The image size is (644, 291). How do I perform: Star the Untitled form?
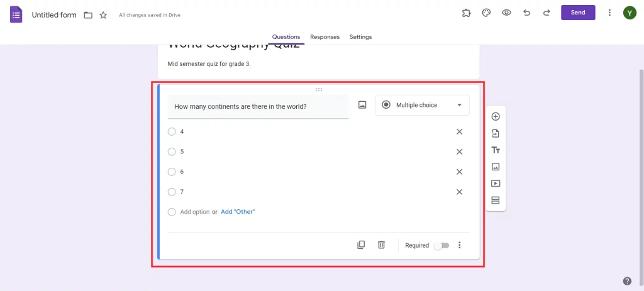coord(103,15)
